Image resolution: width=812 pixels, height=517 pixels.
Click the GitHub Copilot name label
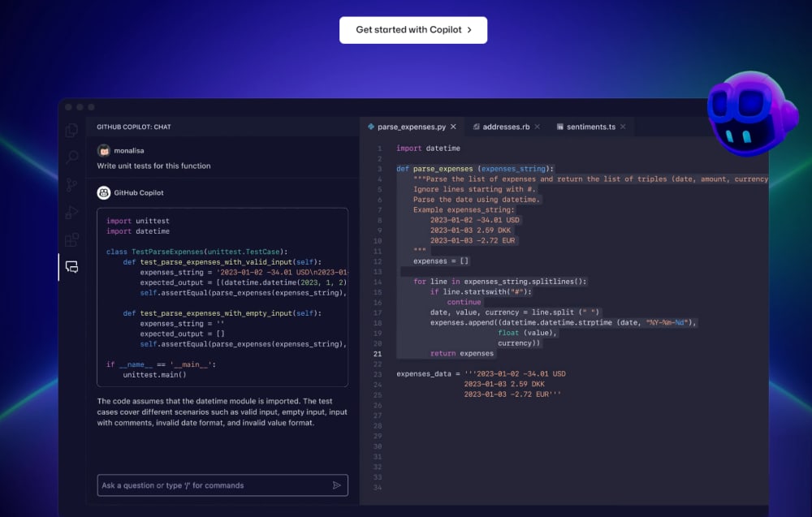pyautogui.click(x=139, y=192)
